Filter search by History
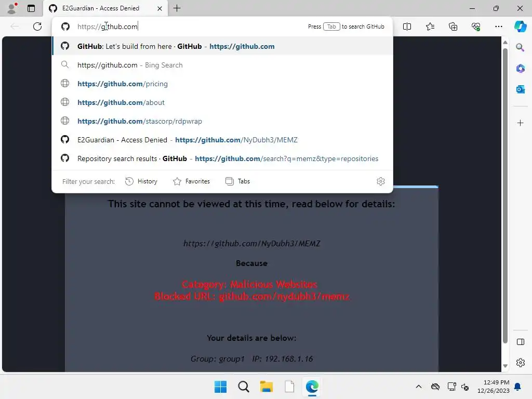Screen dimensions: 532x399 click(x=141, y=181)
